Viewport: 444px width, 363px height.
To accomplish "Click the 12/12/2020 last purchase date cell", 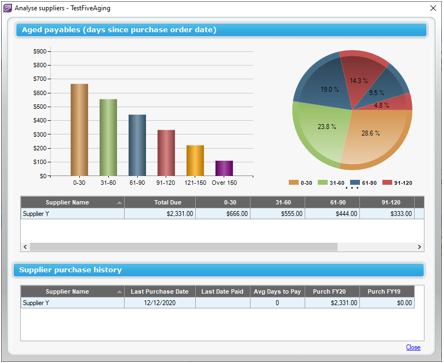I will 160,303.
